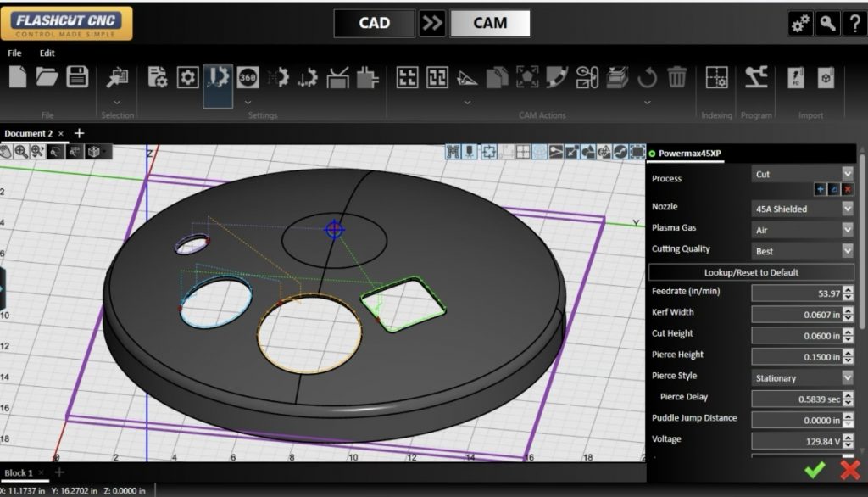
Task: Switch to the Block 1 tab
Action: click(x=20, y=472)
